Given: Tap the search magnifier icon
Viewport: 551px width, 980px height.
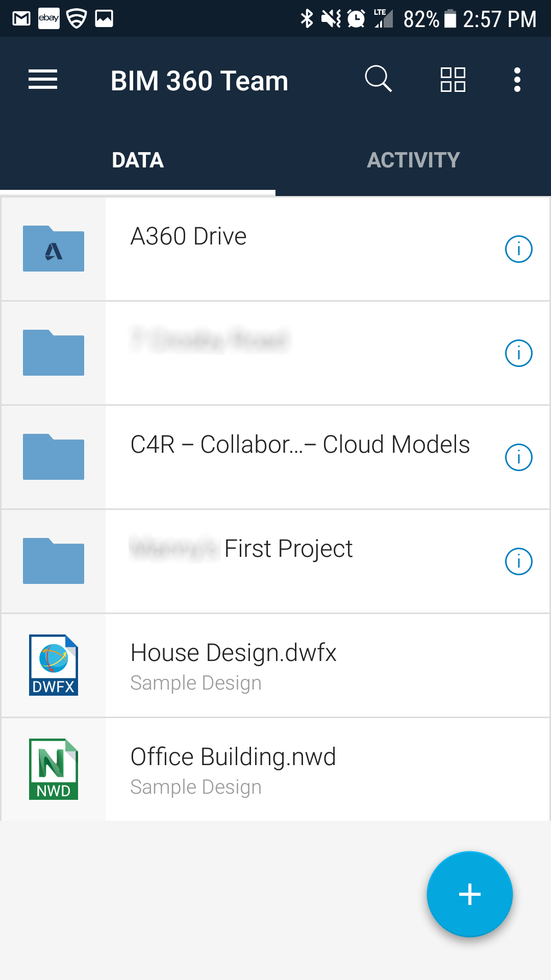Looking at the screenshot, I should [378, 79].
